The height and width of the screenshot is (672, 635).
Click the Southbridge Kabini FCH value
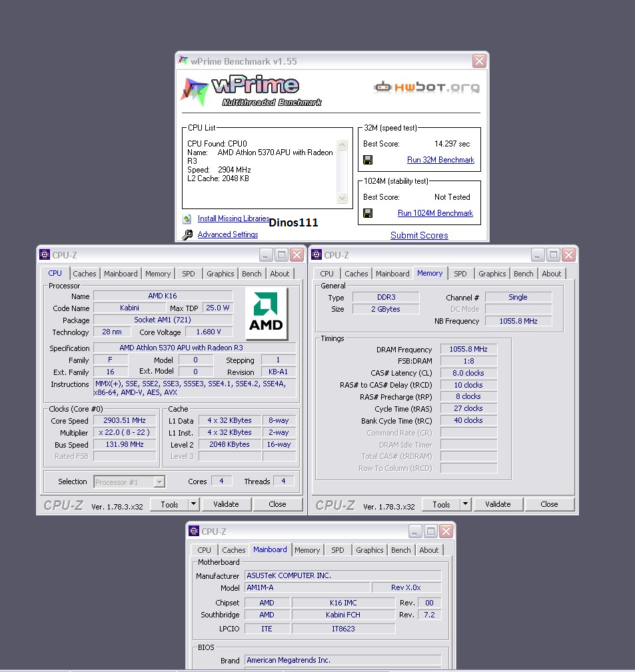(x=343, y=615)
